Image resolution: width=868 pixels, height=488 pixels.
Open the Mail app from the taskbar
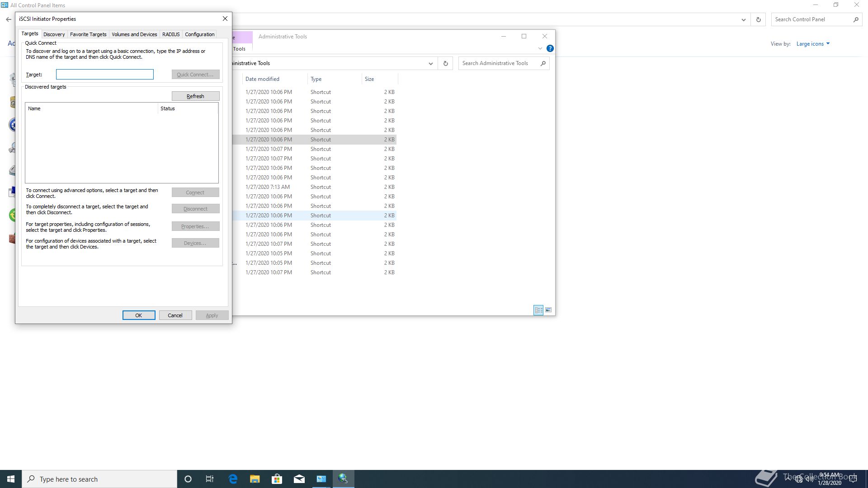pyautogui.click(x=299, y=479)
